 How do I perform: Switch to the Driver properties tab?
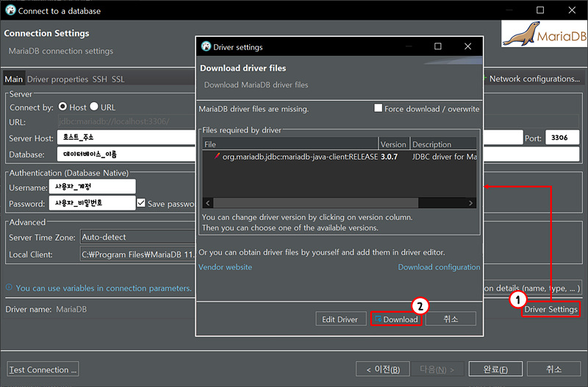[x=57, y=79]
